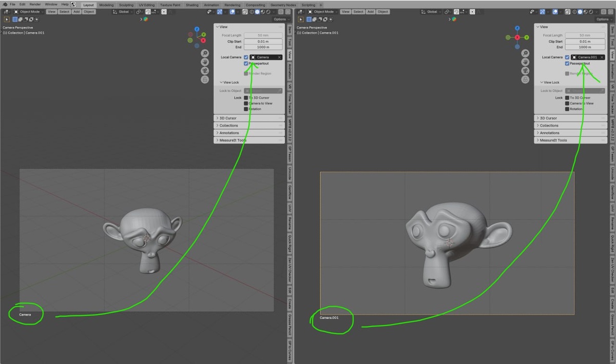Open the Render menu
This screenshot has width=616, height=364.
click(35, 4)
